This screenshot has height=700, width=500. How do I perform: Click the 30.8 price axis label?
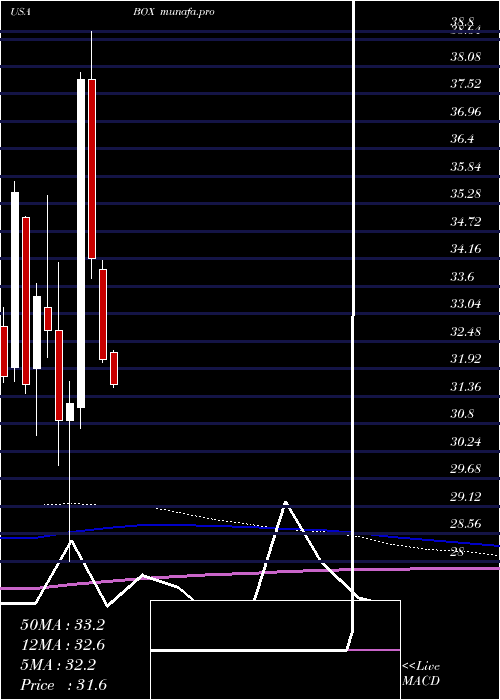pos(462,414)
